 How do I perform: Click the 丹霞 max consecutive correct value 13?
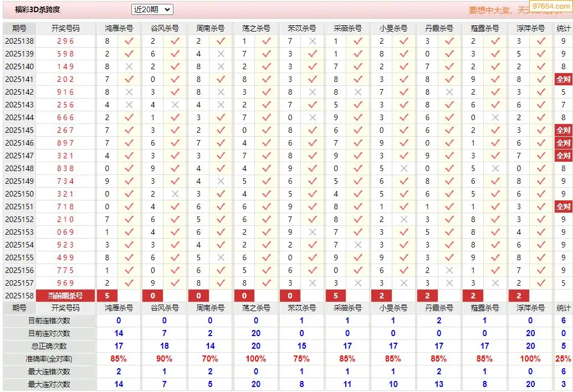439,384
